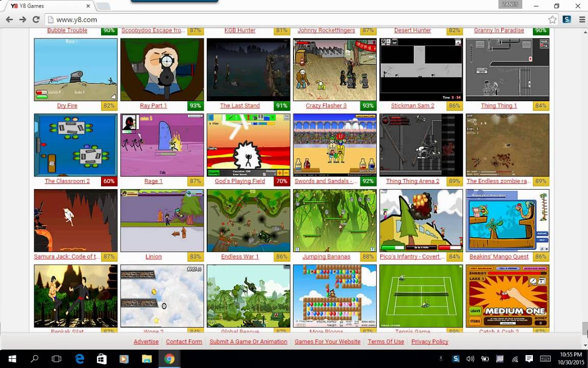This screenshot has height=368, width=588.
Task: Open Submit A Game Or Animation link
Action: click(x=248, y=341)
